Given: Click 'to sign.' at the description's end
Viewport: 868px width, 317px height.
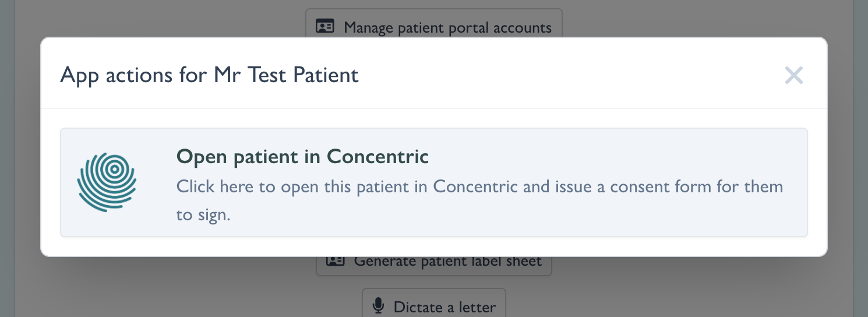Looking at the screenshot, I should tap(203, 215).
